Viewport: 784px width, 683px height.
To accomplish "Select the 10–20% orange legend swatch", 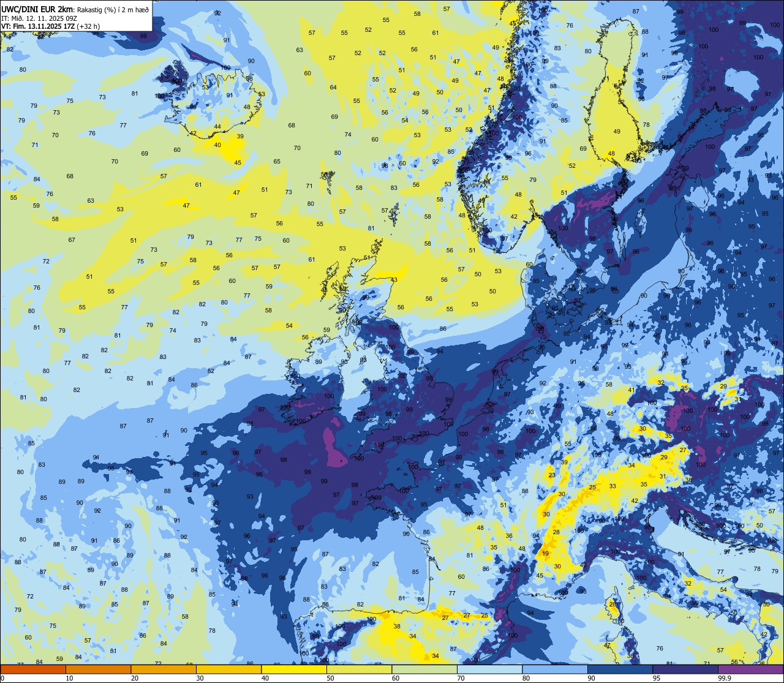I will click(98, 669).
